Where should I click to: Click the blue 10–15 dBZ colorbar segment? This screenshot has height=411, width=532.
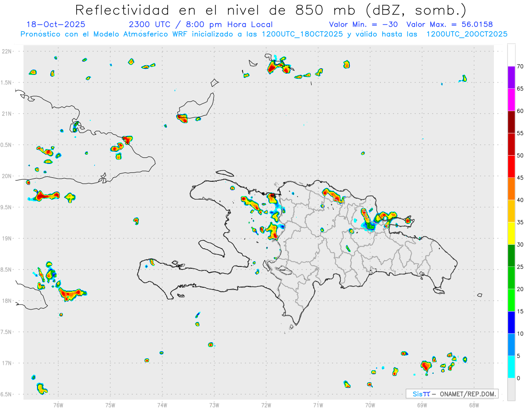[512, 323]
